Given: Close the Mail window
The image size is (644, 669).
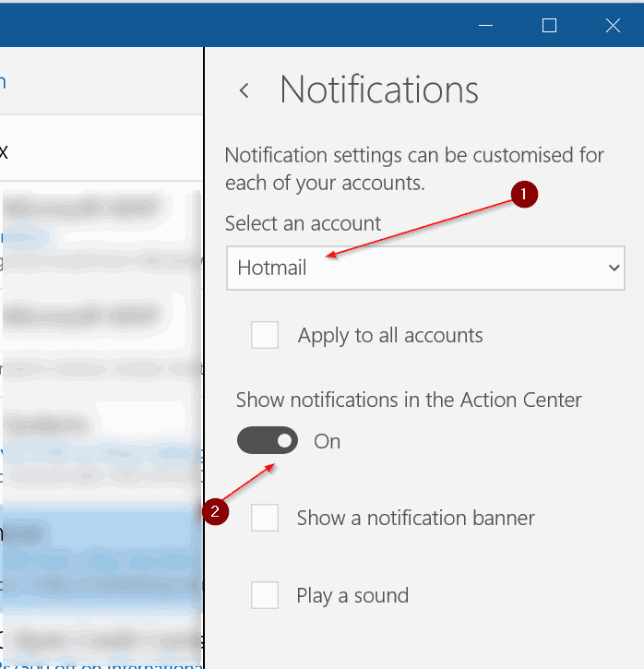Looking at the screenshot, I should click(613, 26).
